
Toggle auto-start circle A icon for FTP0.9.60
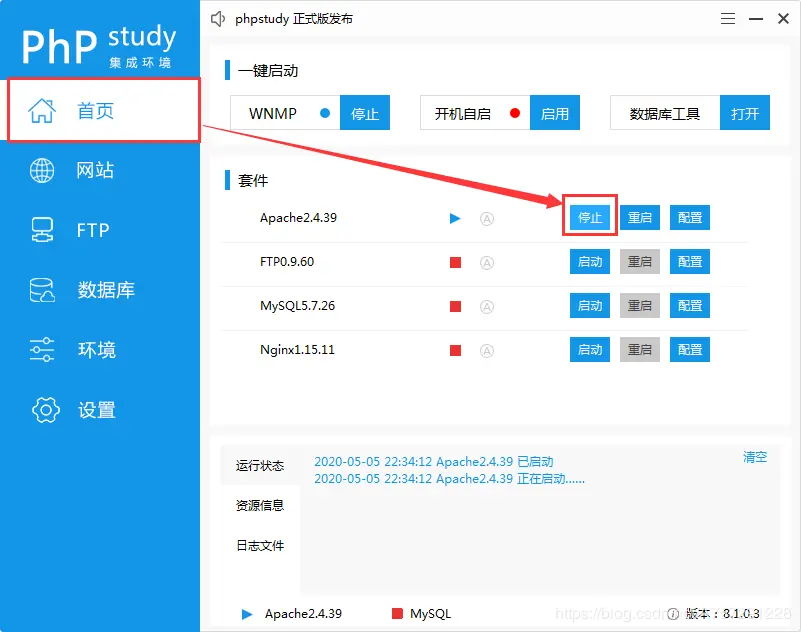(487, 263)
